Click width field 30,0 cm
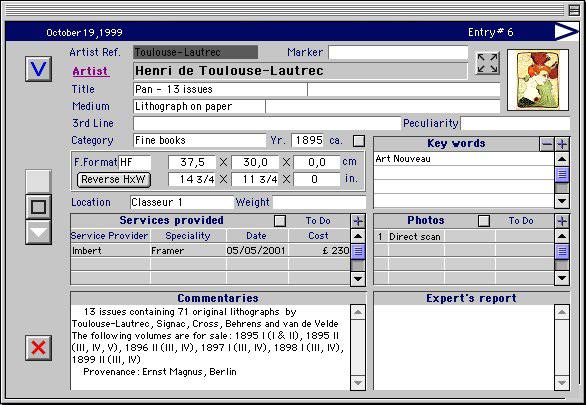The height and width of the screenshot is (405, 586). (x=255, y=163)
